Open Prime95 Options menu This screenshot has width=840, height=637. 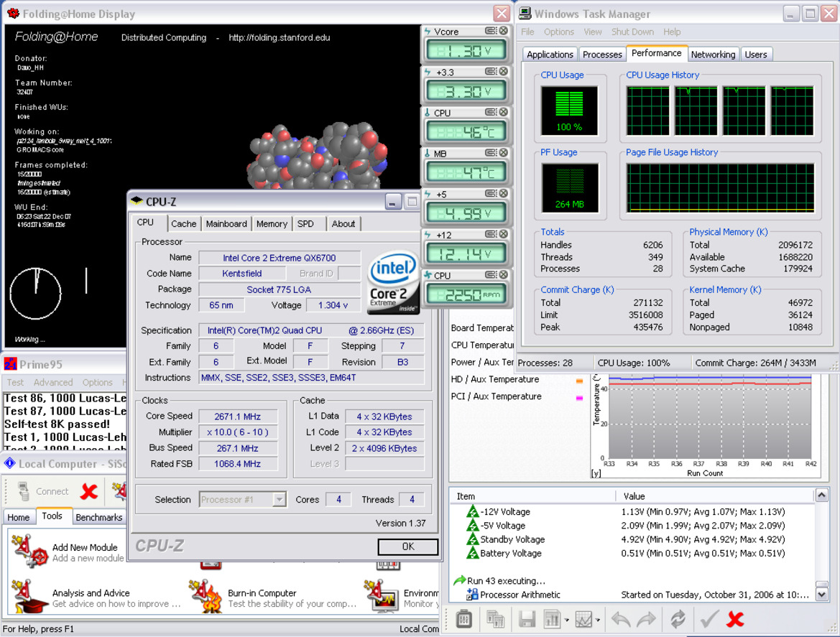(97, 382)
